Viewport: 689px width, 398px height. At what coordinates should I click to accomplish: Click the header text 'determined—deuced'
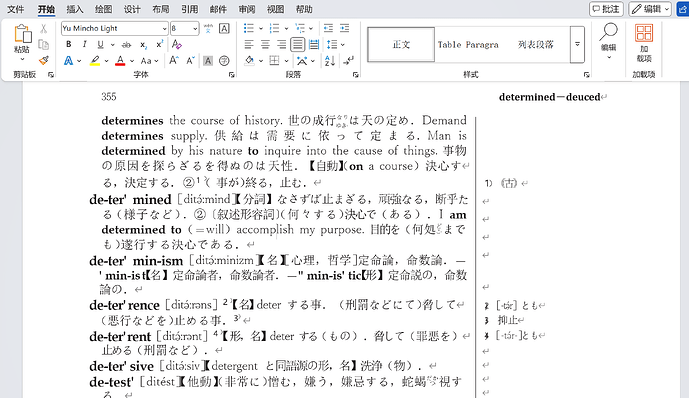549,97
